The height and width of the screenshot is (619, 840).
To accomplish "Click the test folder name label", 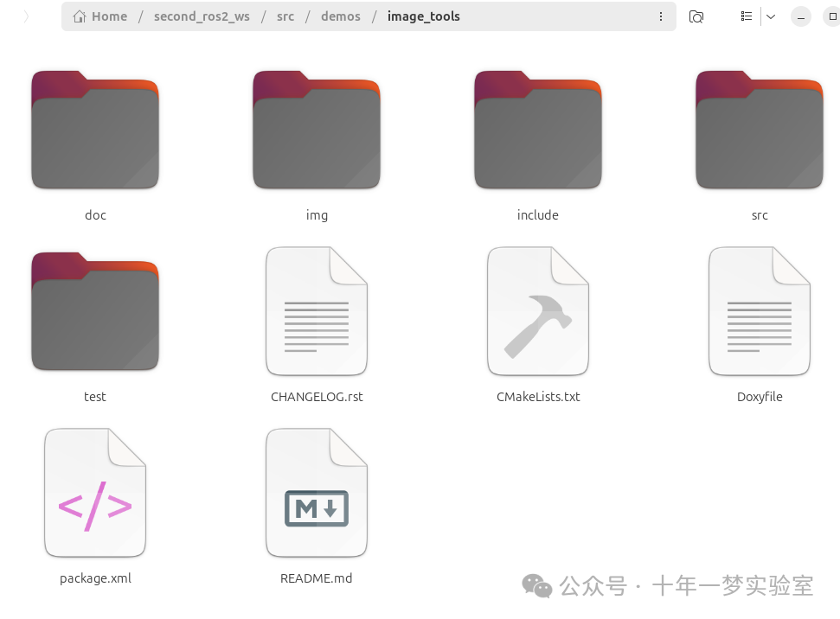I will coord(95,397).
